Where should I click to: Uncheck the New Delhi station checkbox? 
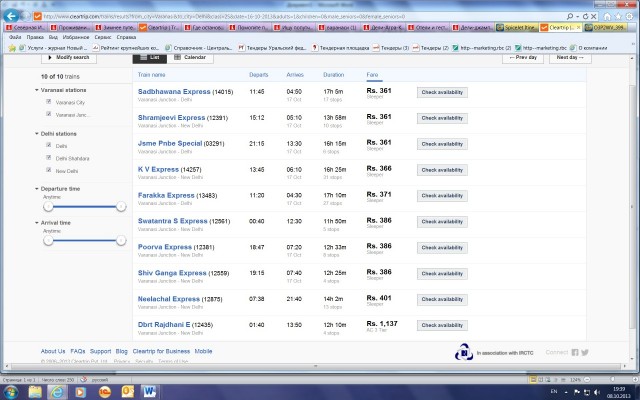[47, 170]
